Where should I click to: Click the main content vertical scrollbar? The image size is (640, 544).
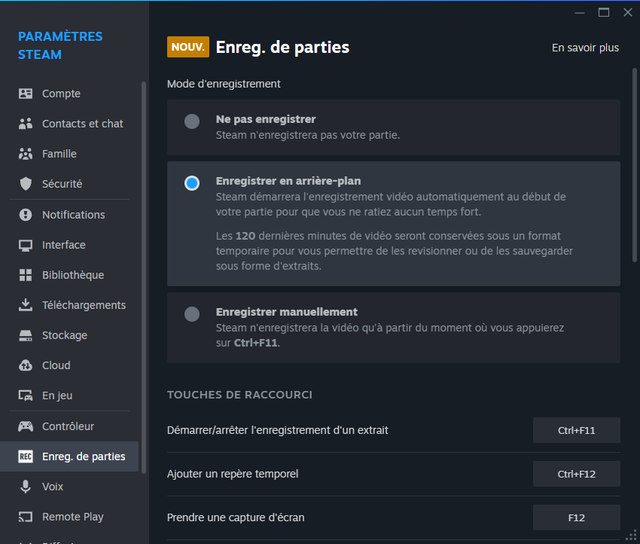634,165
